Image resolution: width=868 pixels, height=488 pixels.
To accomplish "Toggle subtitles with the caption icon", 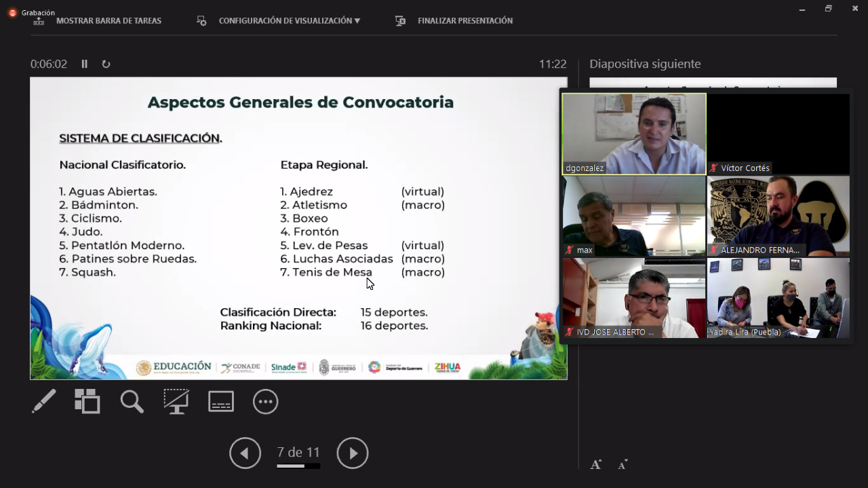I will click(221, 401).
